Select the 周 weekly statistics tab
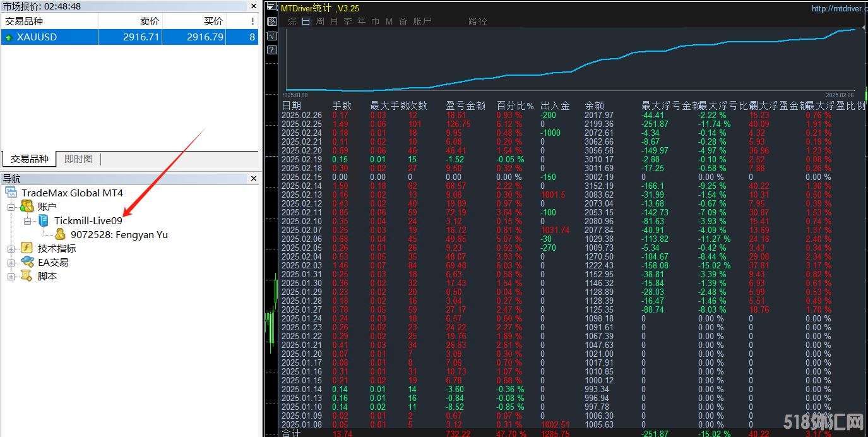Image resolution: width=868 pixels, height=437 pixels. (320, 21)
